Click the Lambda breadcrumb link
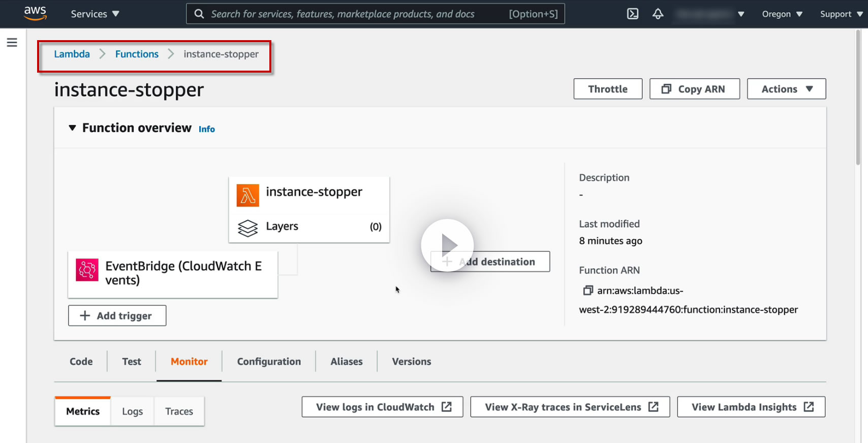868x443 pixels. tap(72, 54)
